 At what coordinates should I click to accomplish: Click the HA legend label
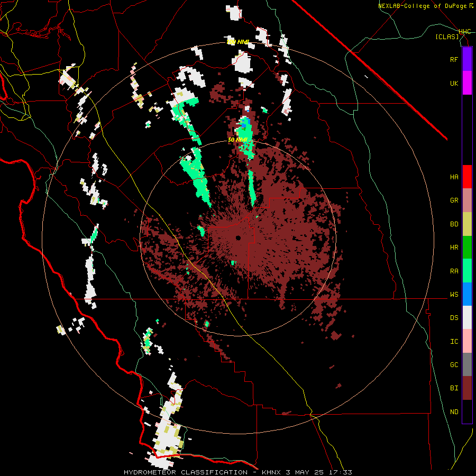(454, 177)
